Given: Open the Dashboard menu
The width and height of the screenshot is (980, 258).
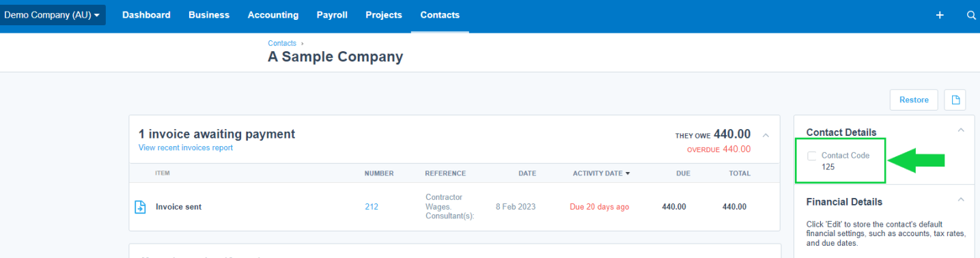Looking at the screenshot, I should point(146,15).
